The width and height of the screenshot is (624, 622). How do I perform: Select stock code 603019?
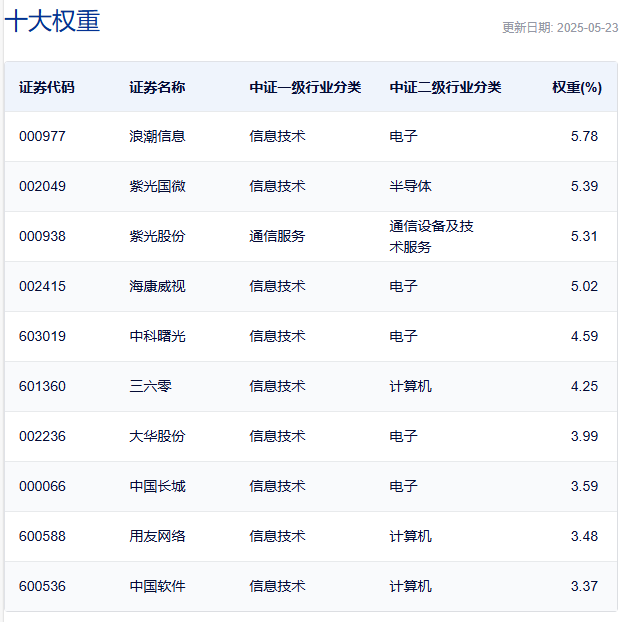pos(42,336)
